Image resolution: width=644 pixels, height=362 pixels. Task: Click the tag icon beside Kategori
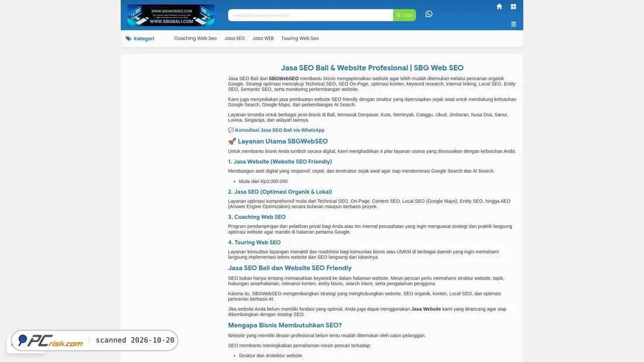pyautogui.click(x=129, y=39)
